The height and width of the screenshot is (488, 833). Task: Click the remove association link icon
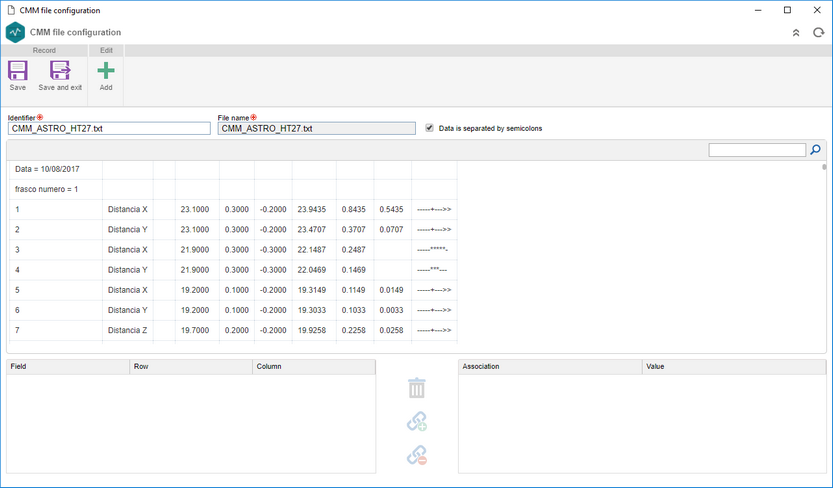417,456
